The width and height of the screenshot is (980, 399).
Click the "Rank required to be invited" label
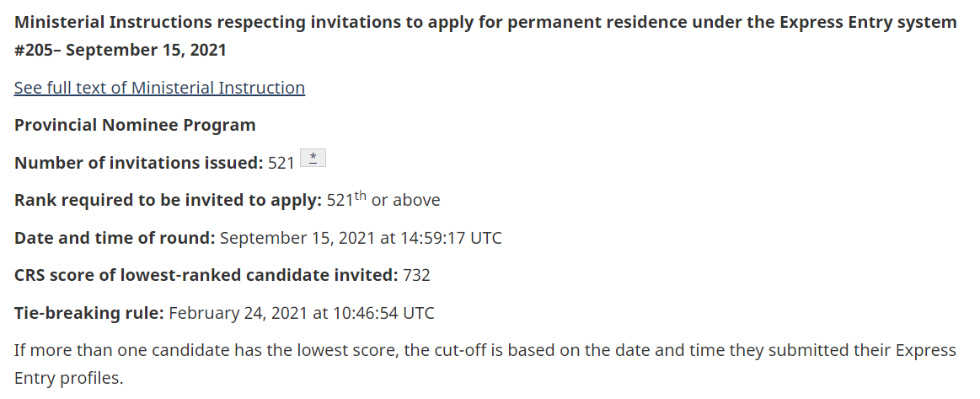click(168, 201)
